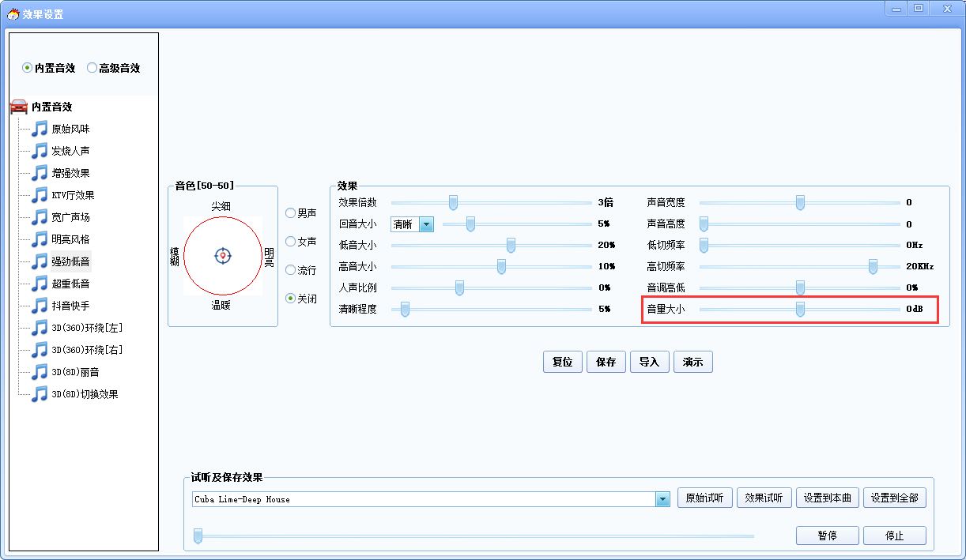
Task: Click the playback progress bar handle
Action: [x=198, y=537]
